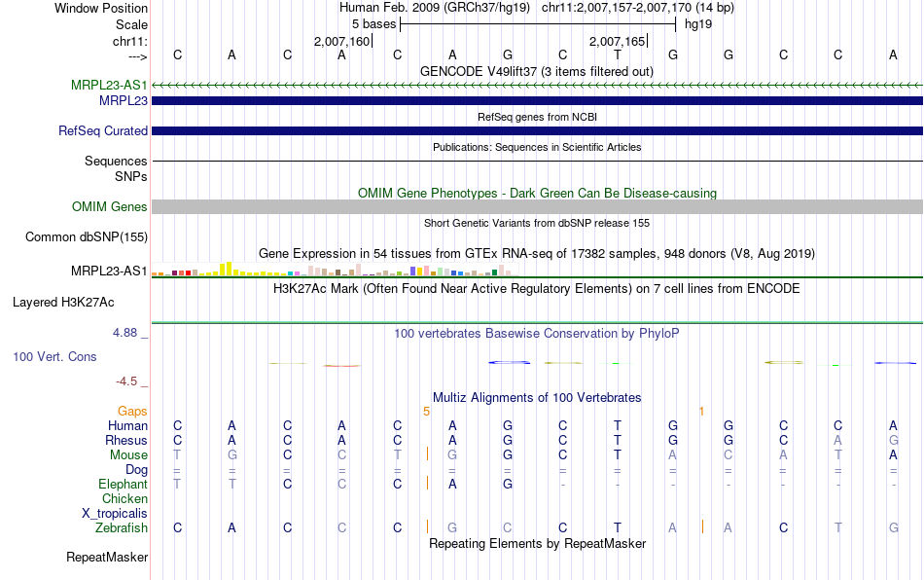Click the chr11: ruler label
924x580 pixels.
[129, 41]
